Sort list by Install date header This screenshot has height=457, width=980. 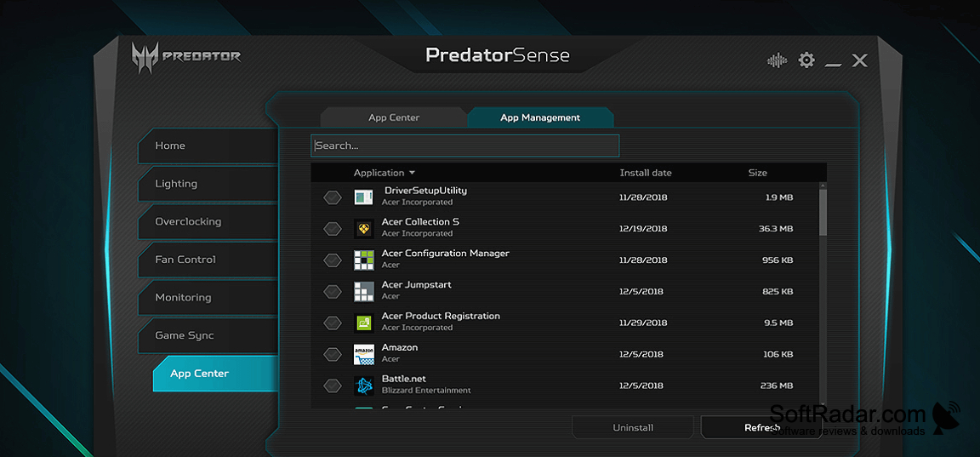[x=646, y=173]
